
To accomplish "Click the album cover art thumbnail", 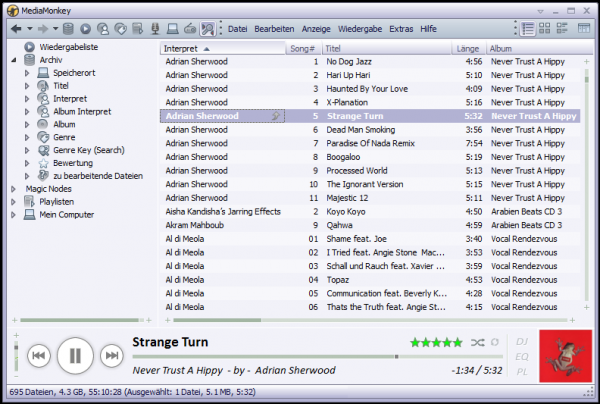I will (563, 354).
